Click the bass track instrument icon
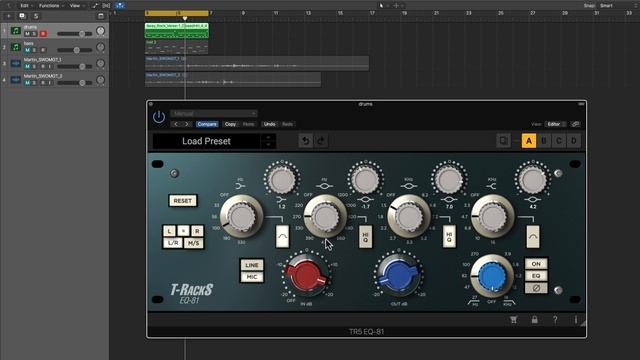Viewport: 640px width, 360px height. [x=16, y=47]
